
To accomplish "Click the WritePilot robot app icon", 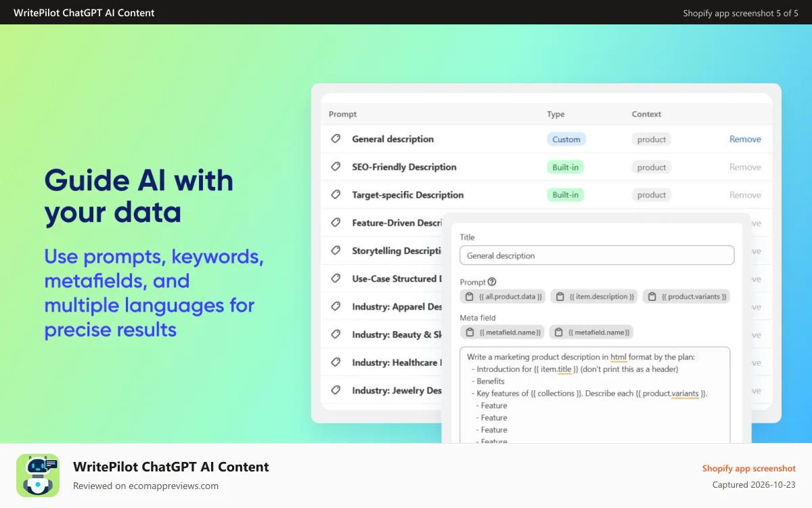I will pyautogui.click(x=38, y=475).
